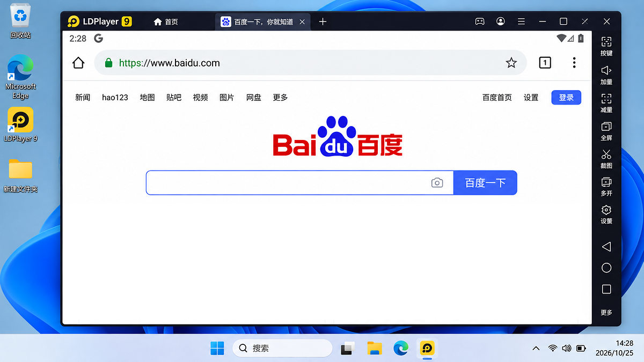This screenshot has height=362, width=644.
Task: Click the battery icon in system tray
Action: tap(581, 349)
